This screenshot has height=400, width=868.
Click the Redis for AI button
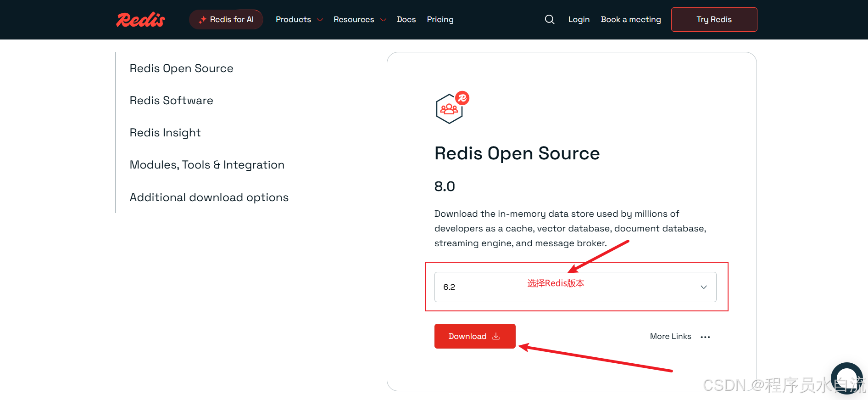pos(226,19)
